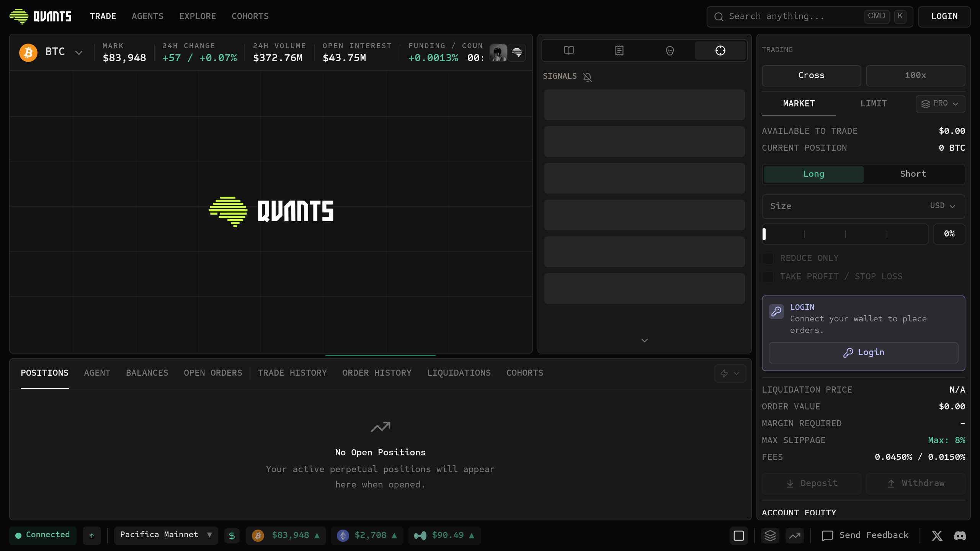Open the 100x leverage selector
Screen dimensions: 980x551
coord(916,75)
